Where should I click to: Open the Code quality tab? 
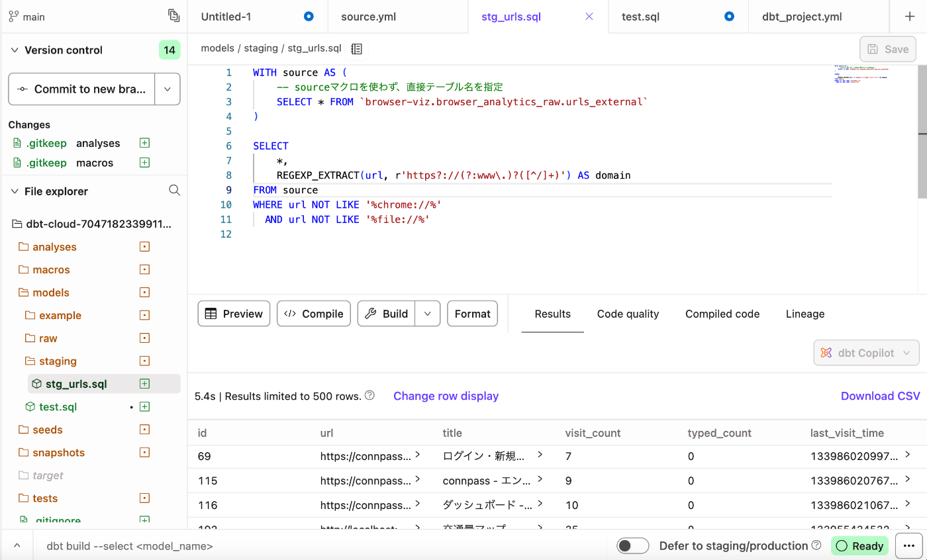(628, 314)
